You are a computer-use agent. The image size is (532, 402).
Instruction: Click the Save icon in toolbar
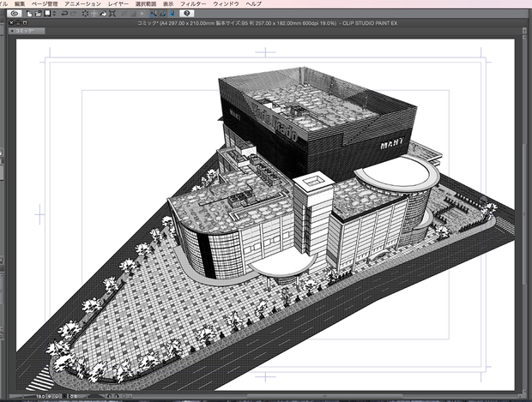[x=47, y=14]
